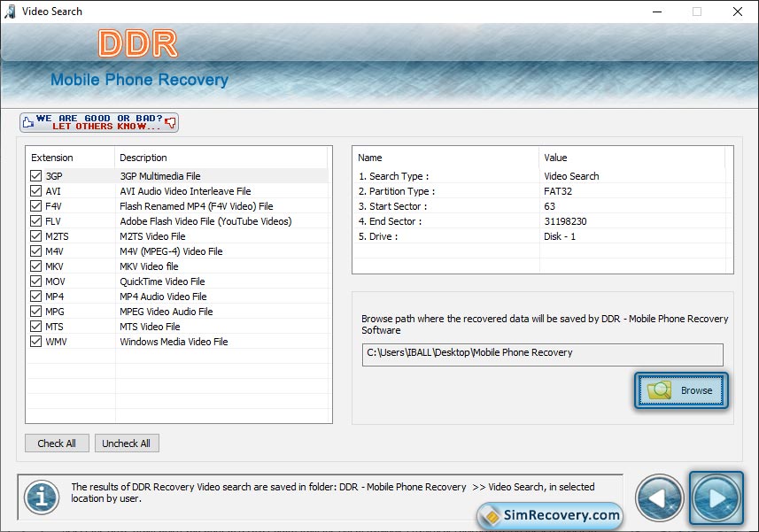Select 'AVI Audio Video Interleave File' row
Image resolution: width=759 pixels, height=532 pixels.
[x=185, y=191]
